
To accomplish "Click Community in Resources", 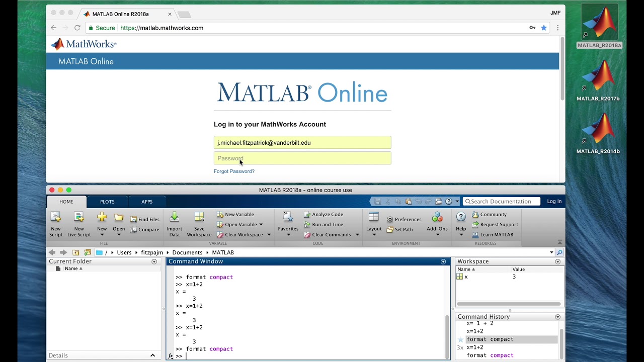I will click(490, 214).
